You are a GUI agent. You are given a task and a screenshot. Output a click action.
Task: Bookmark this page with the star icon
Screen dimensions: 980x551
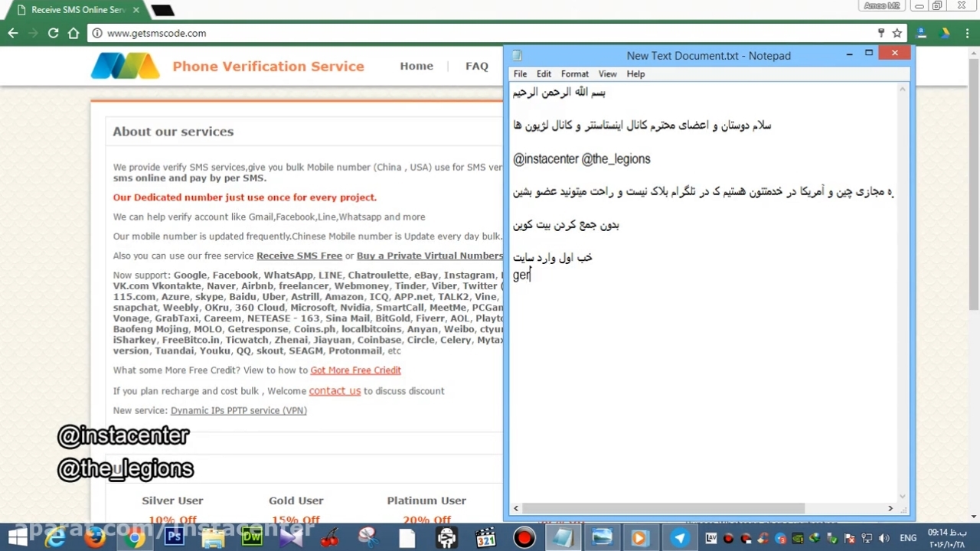pos(897,33)
